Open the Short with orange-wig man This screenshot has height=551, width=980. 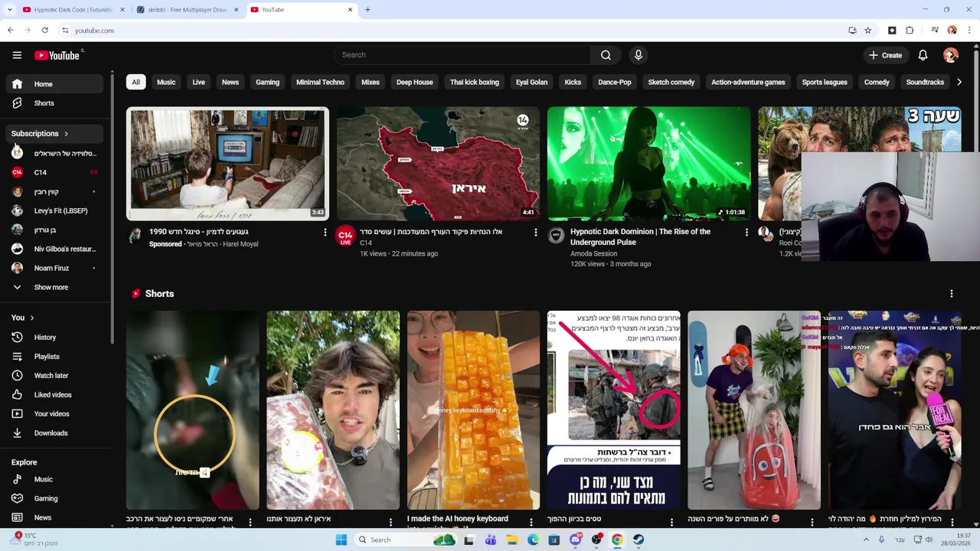[753, 410]
